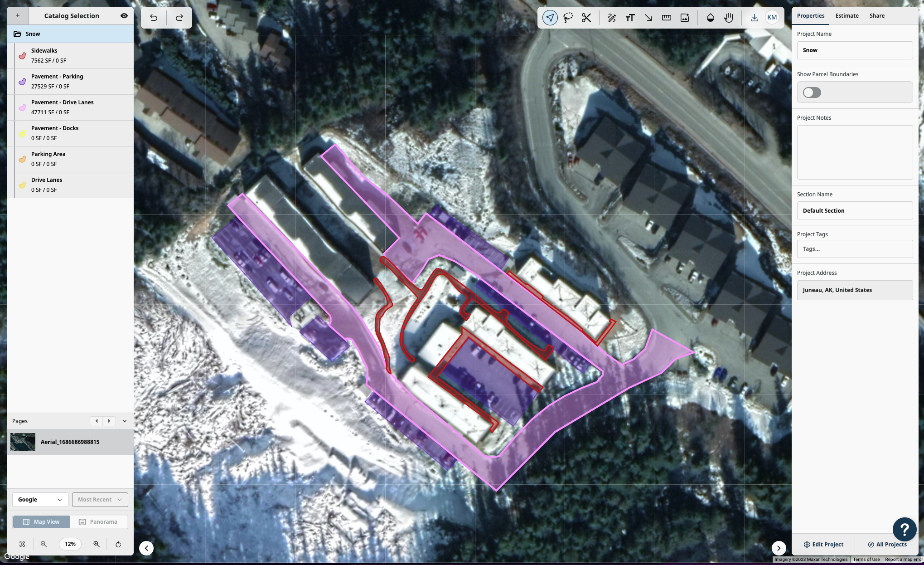Click the add image tool
924x565 pixels.
click(x=685, y=18)
